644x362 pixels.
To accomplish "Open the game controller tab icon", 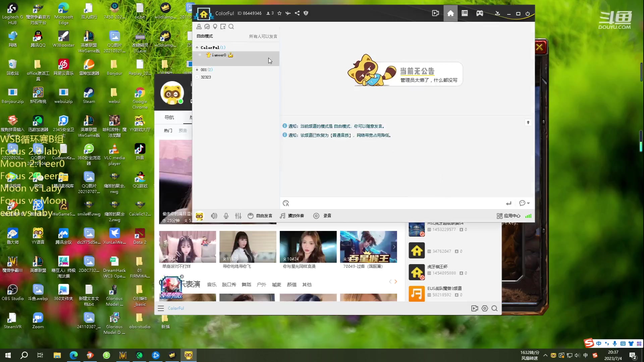I will pos(480,13).
